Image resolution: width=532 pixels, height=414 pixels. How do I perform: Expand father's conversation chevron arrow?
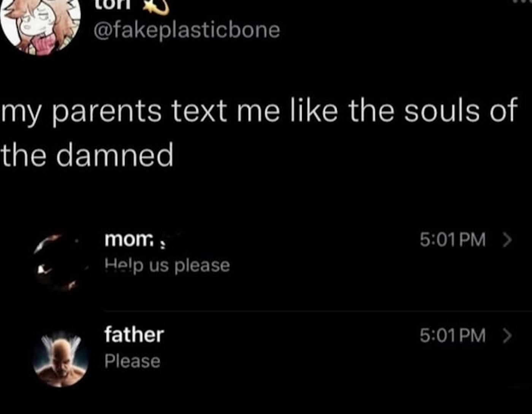click(507, 335)
